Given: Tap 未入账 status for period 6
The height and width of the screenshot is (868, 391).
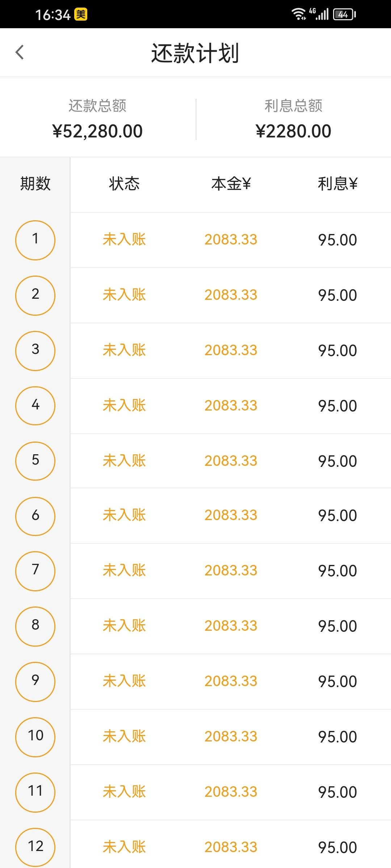Looking at the screenshot, I should [124, 515].
